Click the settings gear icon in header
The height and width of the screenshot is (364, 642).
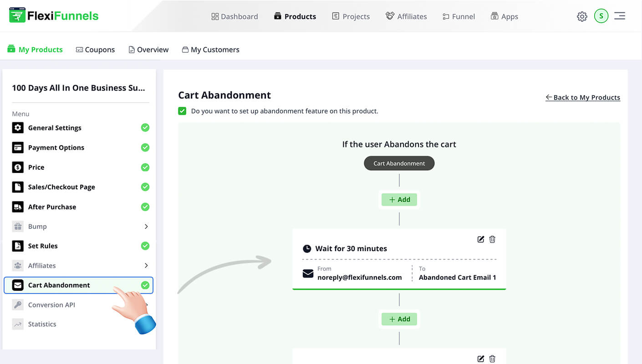point(582,17)
